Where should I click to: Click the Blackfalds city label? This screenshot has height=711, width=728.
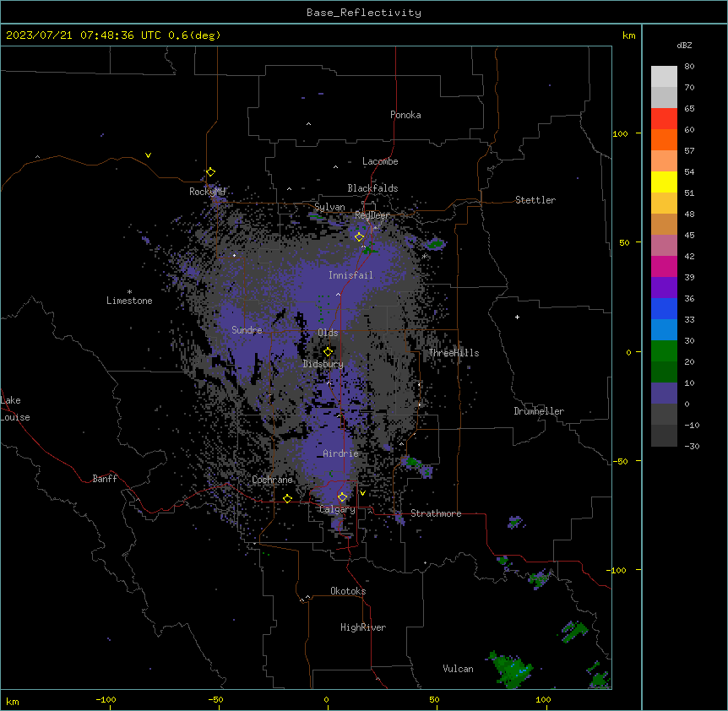click(x=372, y=188)
